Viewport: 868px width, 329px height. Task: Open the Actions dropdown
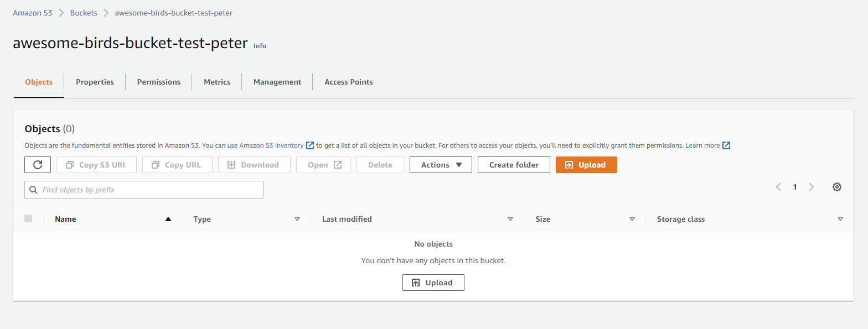click(x=441, y=165)
